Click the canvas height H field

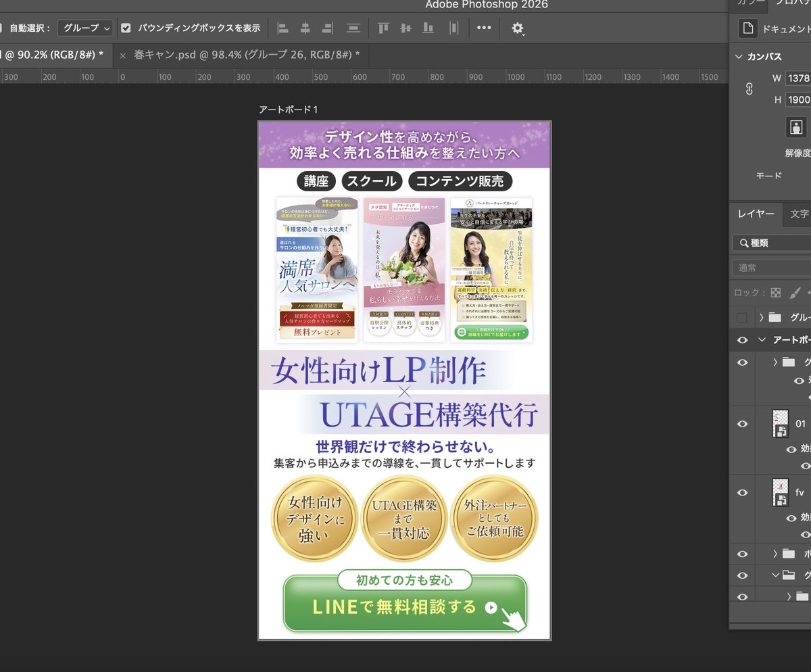pyautogui.click(x=798, y=99)
